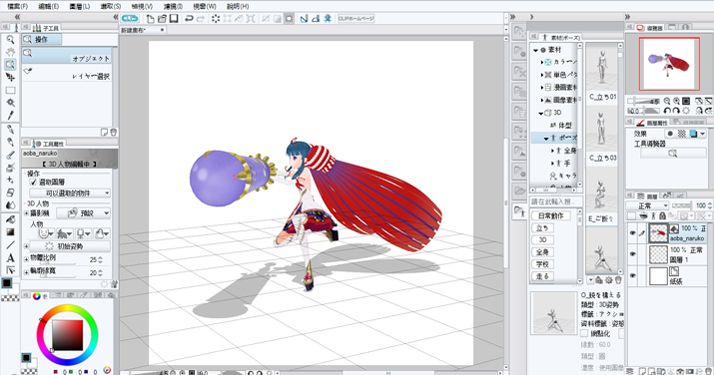Select the Gradient tool in left toolbar
Image resolution: width=714 pixels, height=375 pixels.
[10, 232]
